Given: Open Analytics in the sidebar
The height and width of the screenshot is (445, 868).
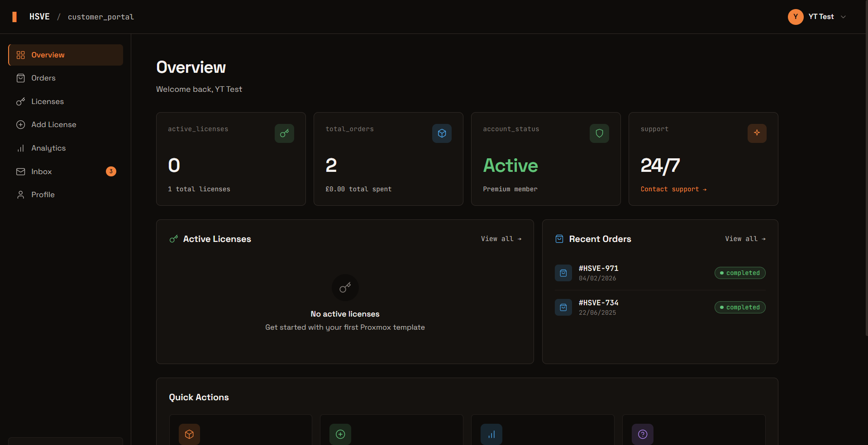Looking at the screenshot, I should coord(66,148).
